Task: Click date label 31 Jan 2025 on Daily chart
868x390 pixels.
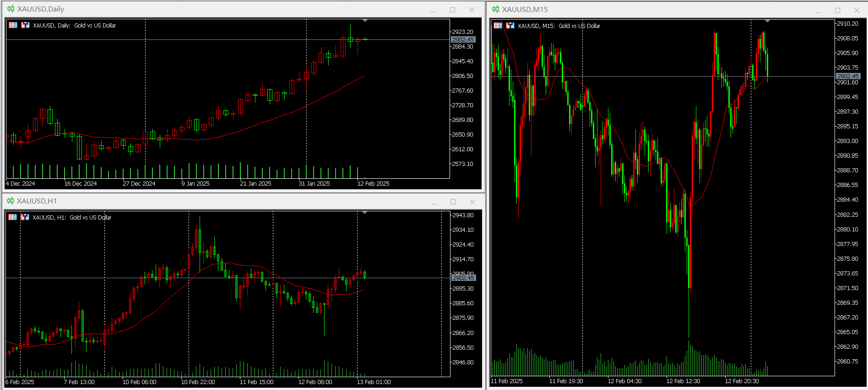Action: point(314,184)
